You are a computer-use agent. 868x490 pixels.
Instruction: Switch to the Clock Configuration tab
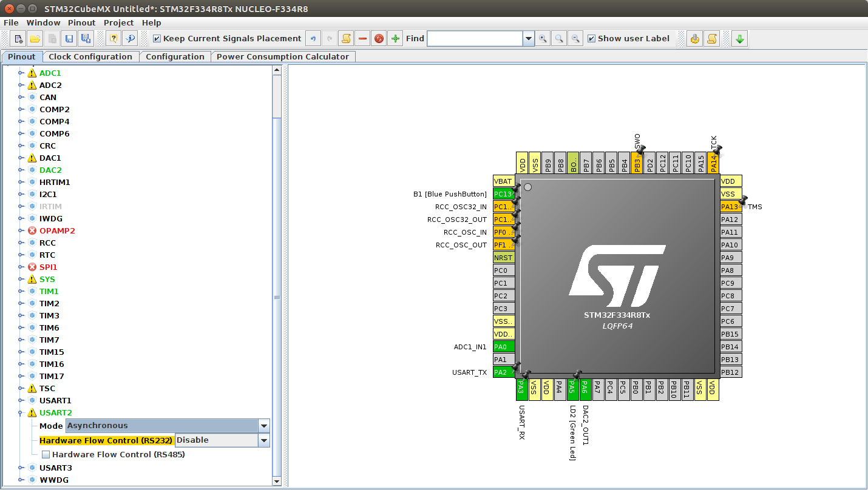(x=90, y=57)
